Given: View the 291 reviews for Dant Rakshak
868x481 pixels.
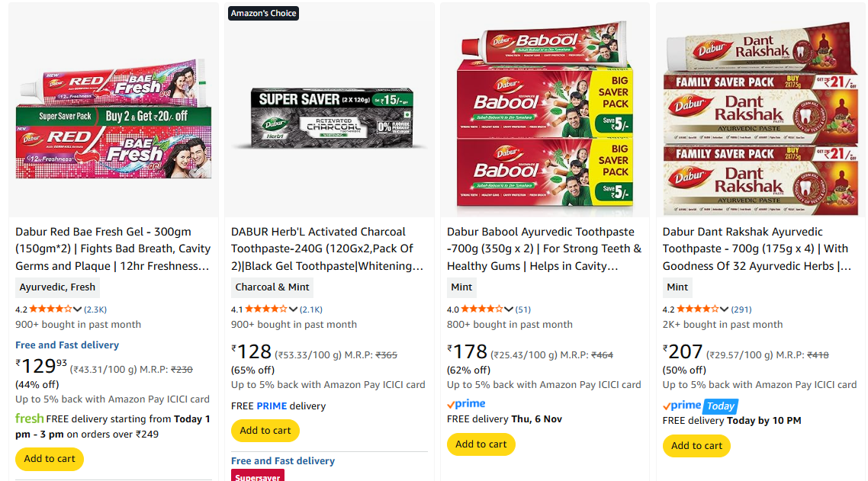Looking at the screenshot, I should click(x=741, y=309).
